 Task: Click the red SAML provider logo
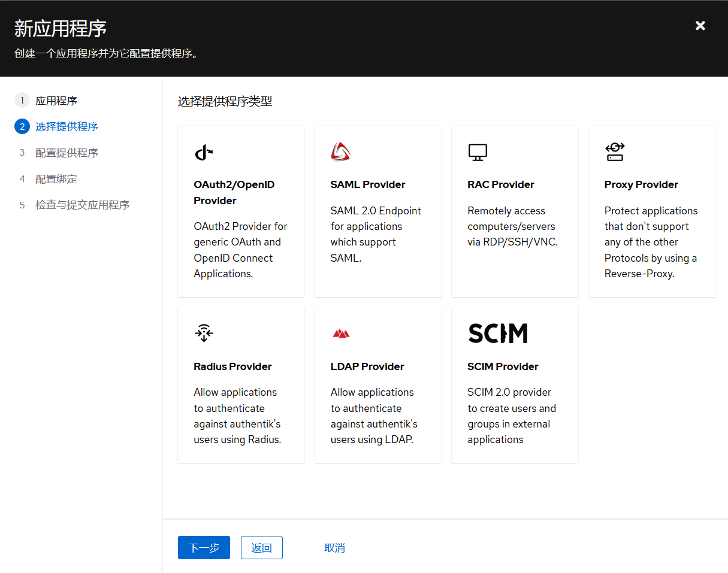(340, 152)
